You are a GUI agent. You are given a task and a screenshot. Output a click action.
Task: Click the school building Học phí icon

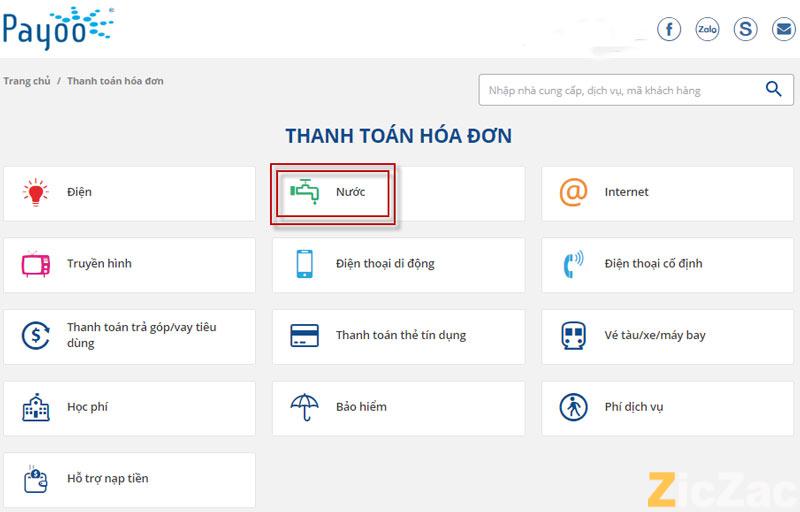tap(36, 407)
